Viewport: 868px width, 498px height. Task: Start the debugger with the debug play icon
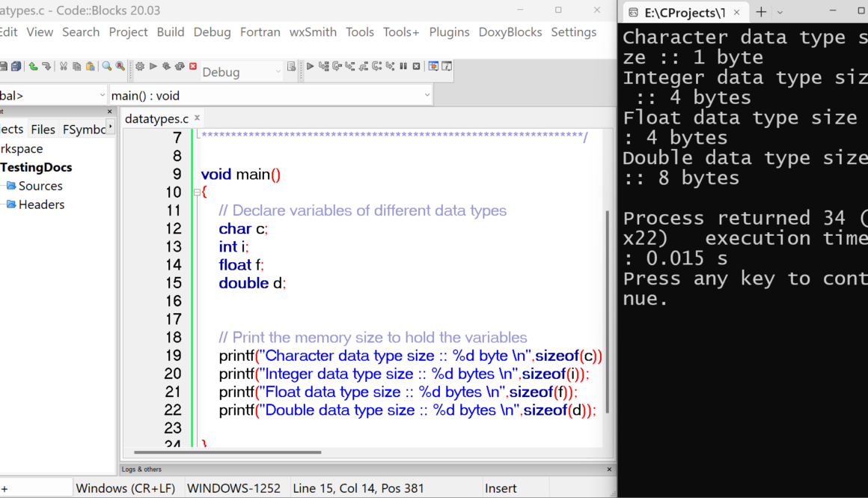pos(310,67)
